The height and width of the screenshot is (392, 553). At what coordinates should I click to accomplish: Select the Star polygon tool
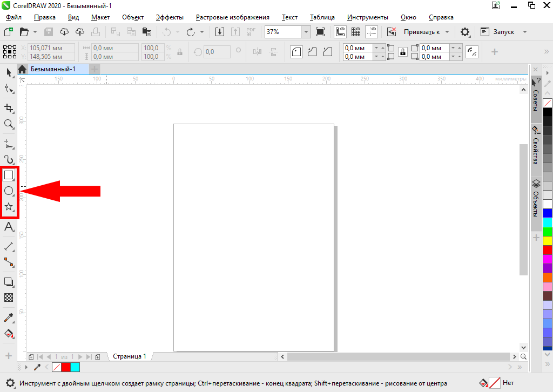tap(9, 207)
